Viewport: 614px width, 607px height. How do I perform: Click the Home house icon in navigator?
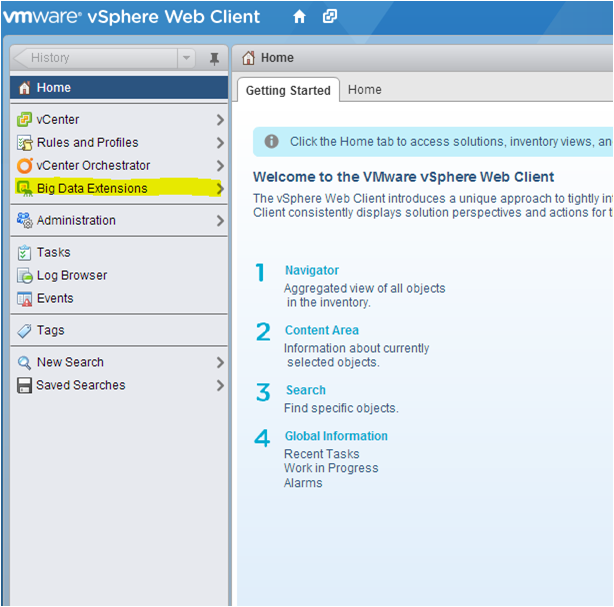pos(25,87)
